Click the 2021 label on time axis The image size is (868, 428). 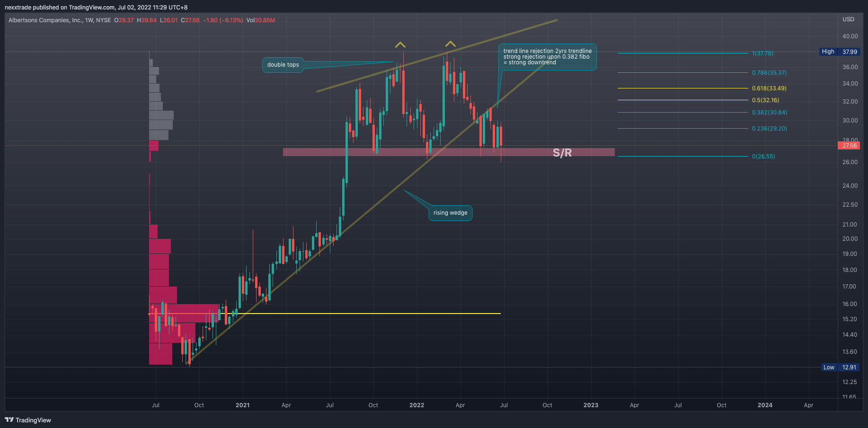coord(242,405)
